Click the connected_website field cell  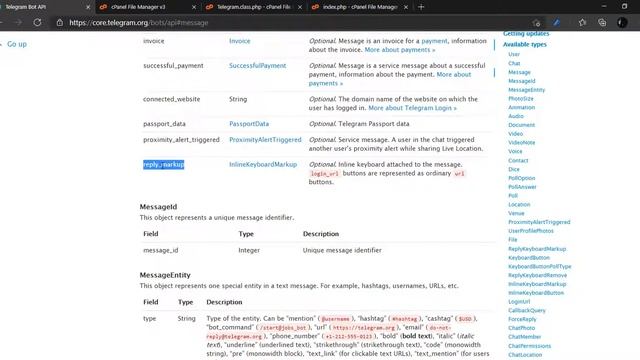click(171, 99)
